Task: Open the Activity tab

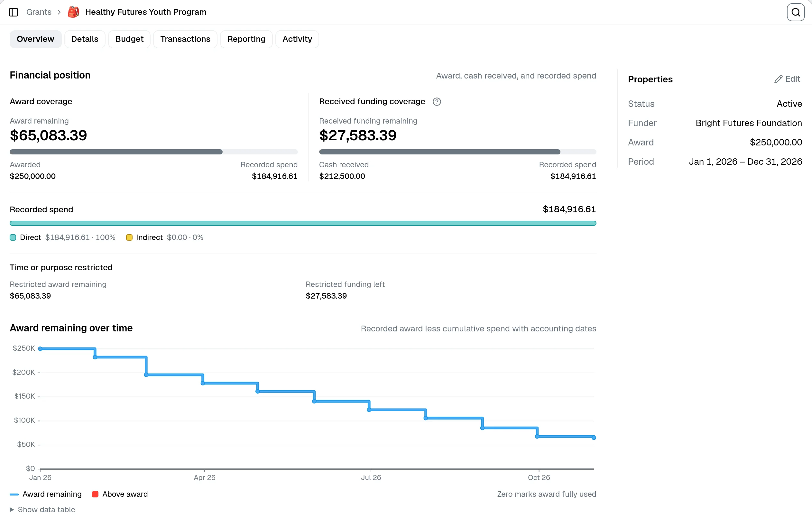Action: coord(297,39)
